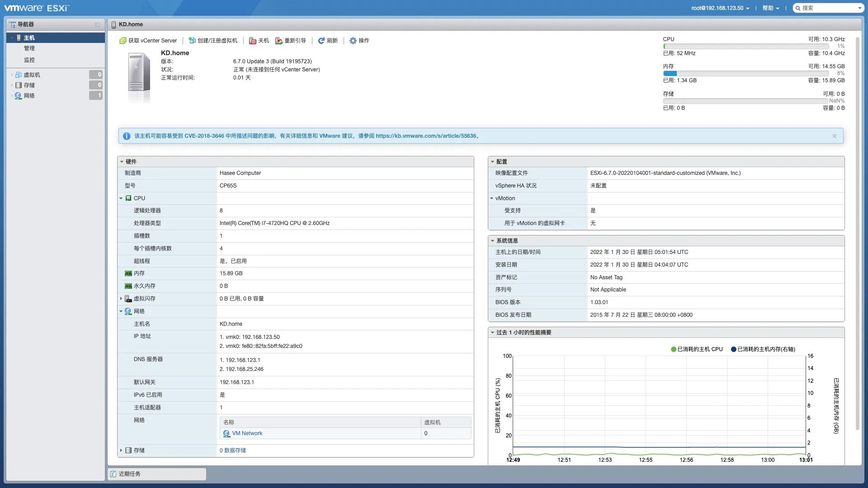868x488 pixels.
Task: Toggle the host memory consumed legend item
Action: (763, 349)
